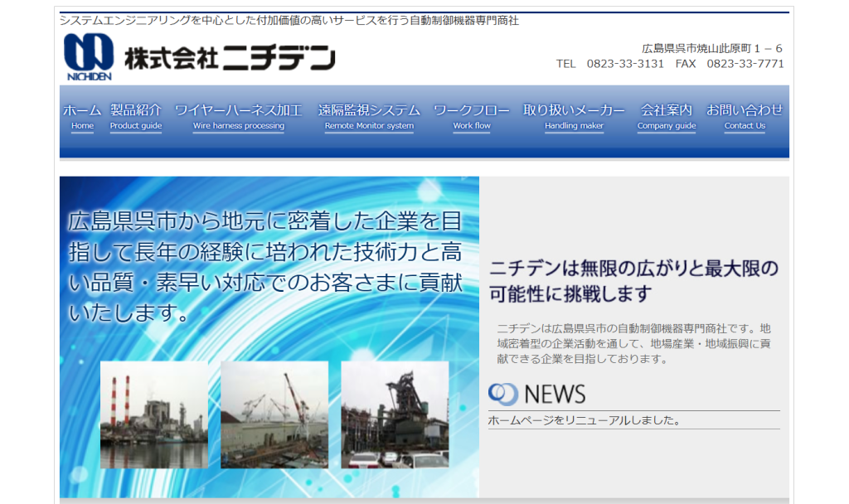Click the Nichiden logo icon

point(89,56)
